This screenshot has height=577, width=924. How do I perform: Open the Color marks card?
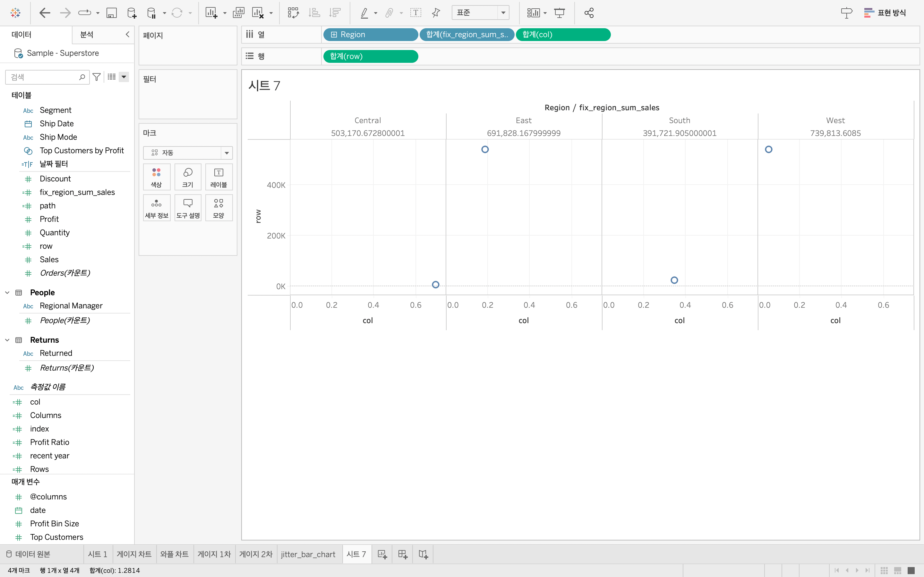tap(156, 177)
